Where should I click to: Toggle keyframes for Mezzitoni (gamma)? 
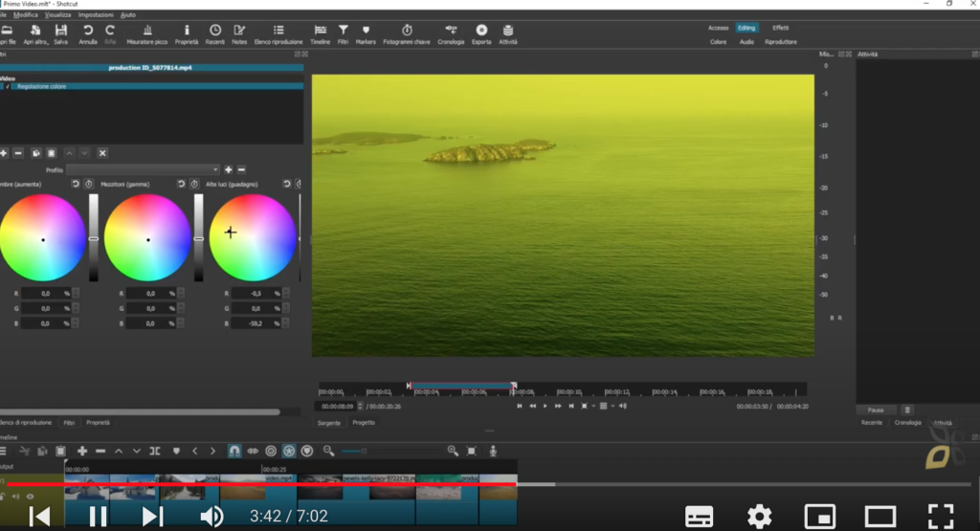tap(194, 184)
